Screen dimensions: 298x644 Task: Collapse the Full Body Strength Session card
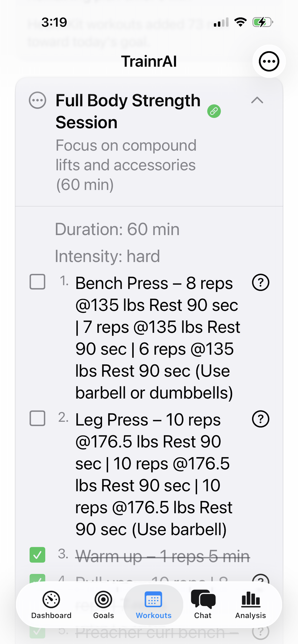pyautogui.click(x=257, y=100)
